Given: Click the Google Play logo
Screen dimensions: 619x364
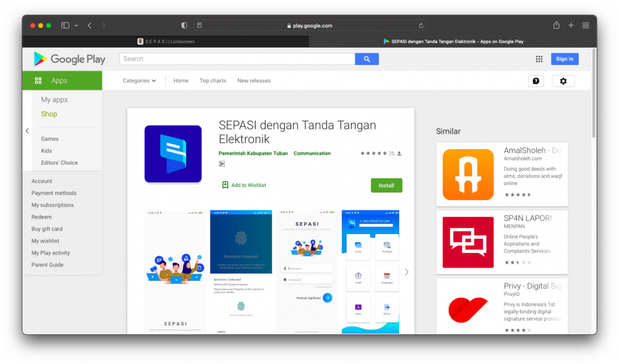Looking at the screenshot, I should pos(69,59).
